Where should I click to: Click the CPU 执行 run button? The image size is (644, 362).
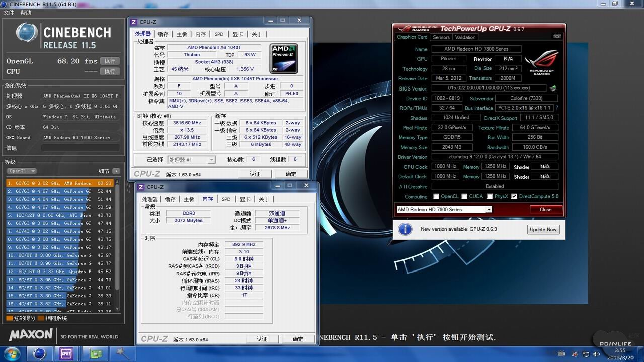[110, 71]
